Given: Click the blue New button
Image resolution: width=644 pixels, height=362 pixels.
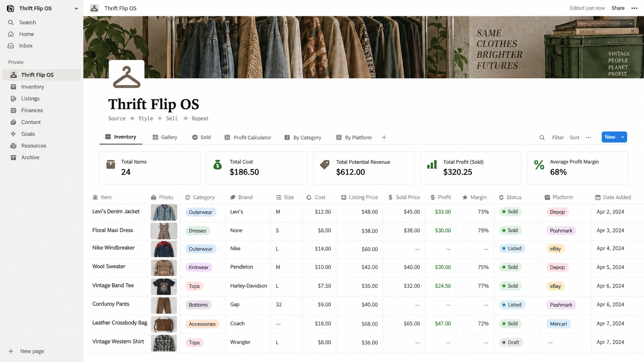Looking at the screenshot, I should coord(610,137).
